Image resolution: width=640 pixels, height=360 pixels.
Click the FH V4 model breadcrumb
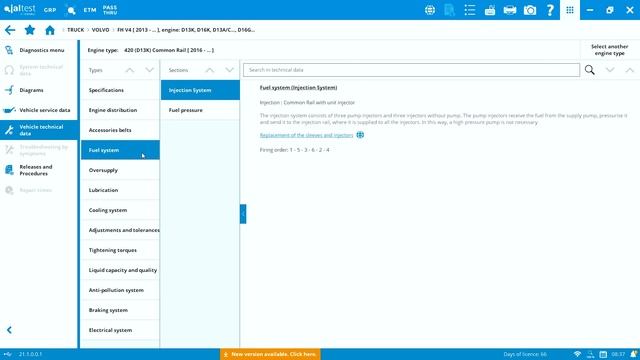point(186,30)
